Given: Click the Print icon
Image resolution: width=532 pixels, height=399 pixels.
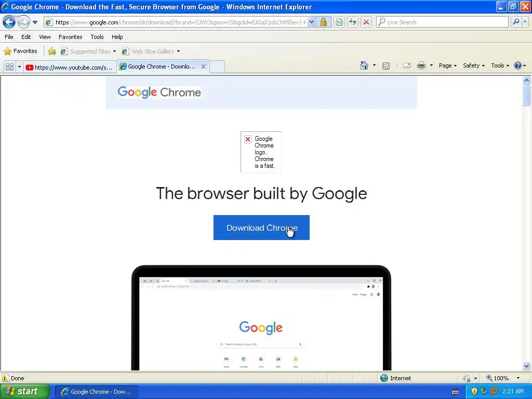Looking at the screenshot, I should click(x=421, y=65).
